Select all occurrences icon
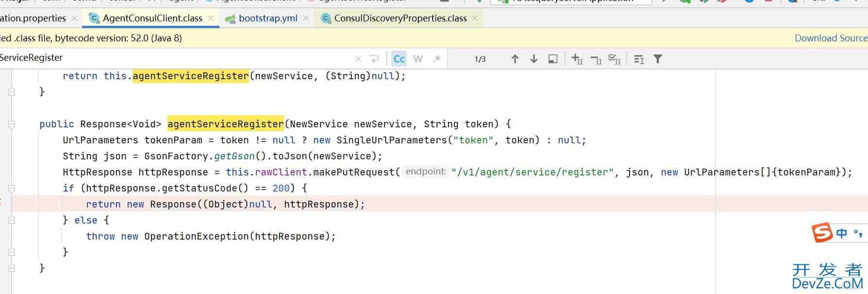868x294 pixels. click(615, 59)
